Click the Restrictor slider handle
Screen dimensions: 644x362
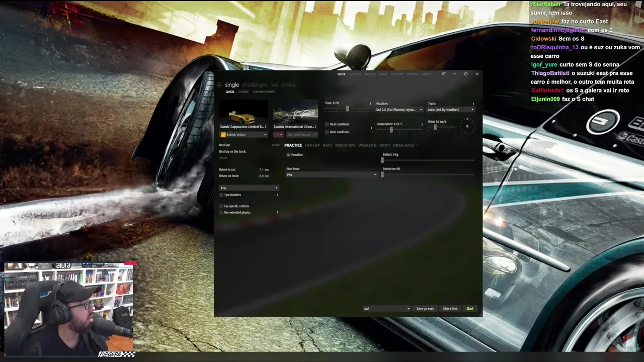[382, 174]
